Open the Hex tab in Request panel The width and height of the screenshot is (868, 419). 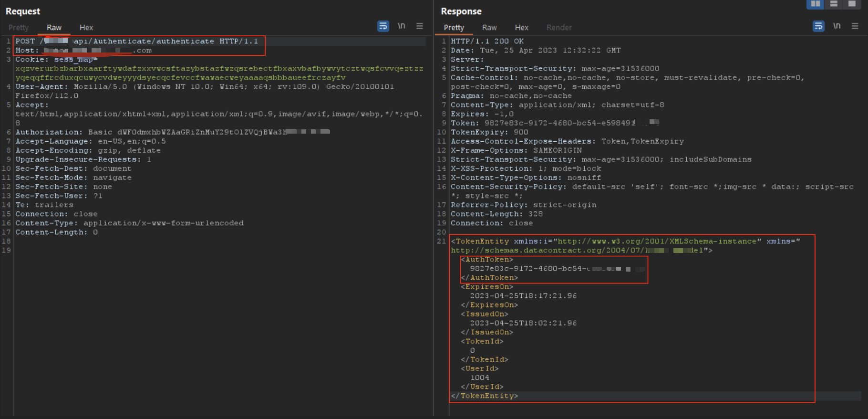click(x=86, y=28)
